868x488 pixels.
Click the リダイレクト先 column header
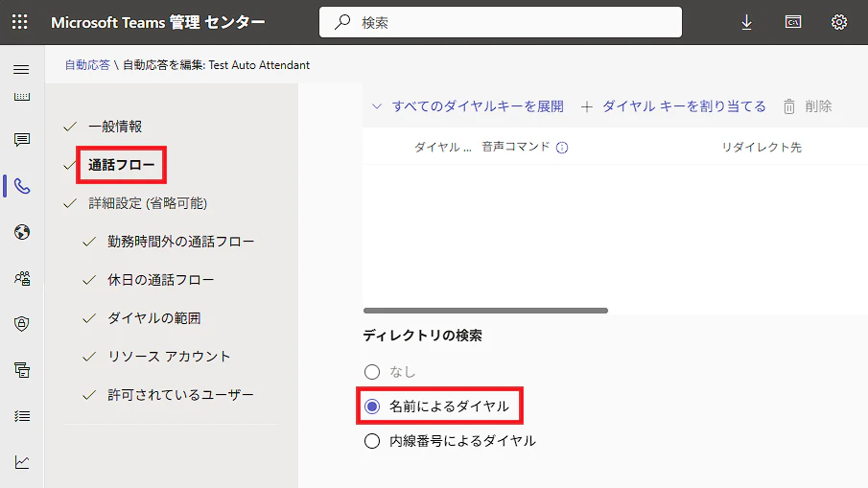762,148
